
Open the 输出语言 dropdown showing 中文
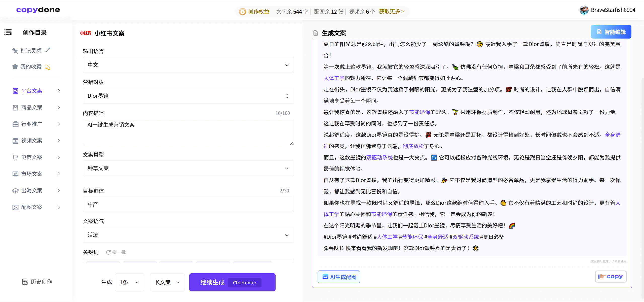pyautogui.click(x=188, y=65)
